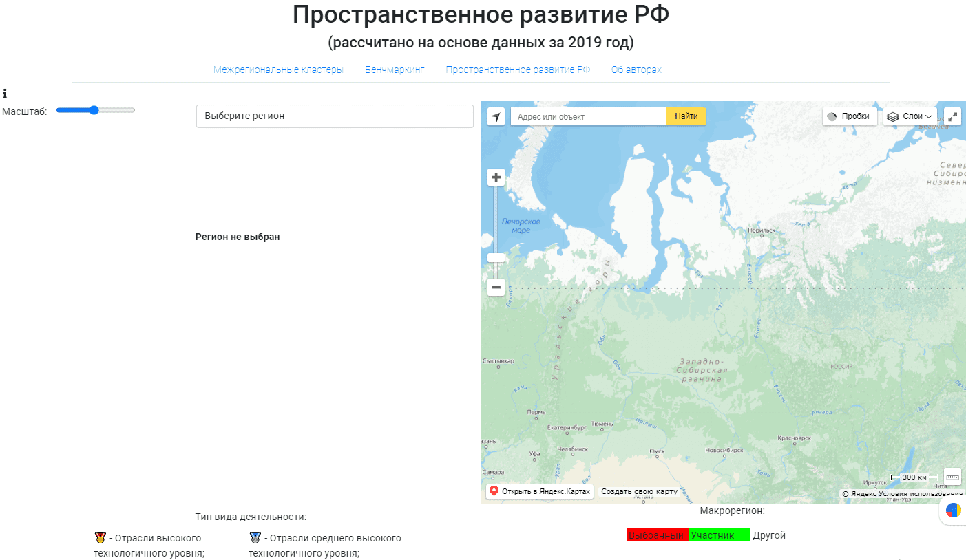Click Омск city label on map
Screen dimensions: 966x560
pyautogui.click(x=656, y=452)
